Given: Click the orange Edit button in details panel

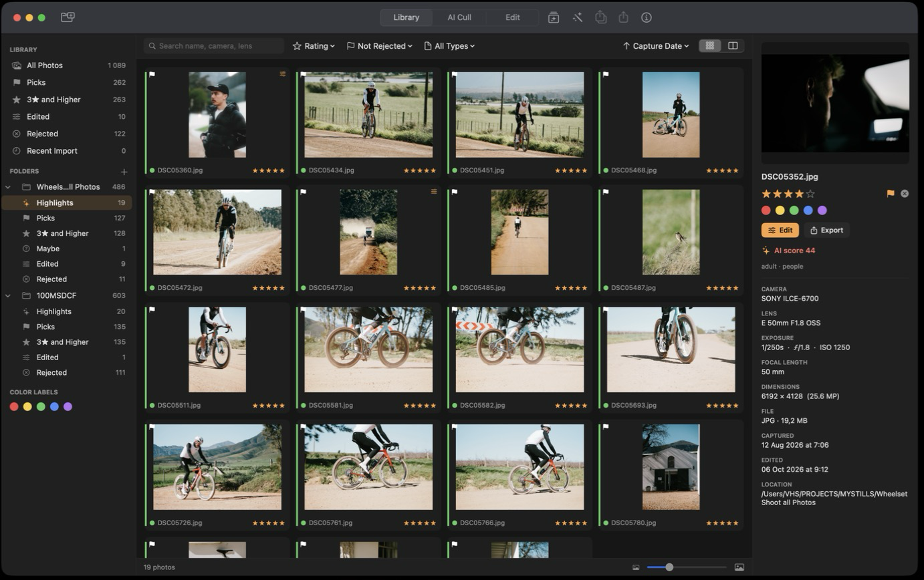Looking at the screenshot, I should [780, 230].
